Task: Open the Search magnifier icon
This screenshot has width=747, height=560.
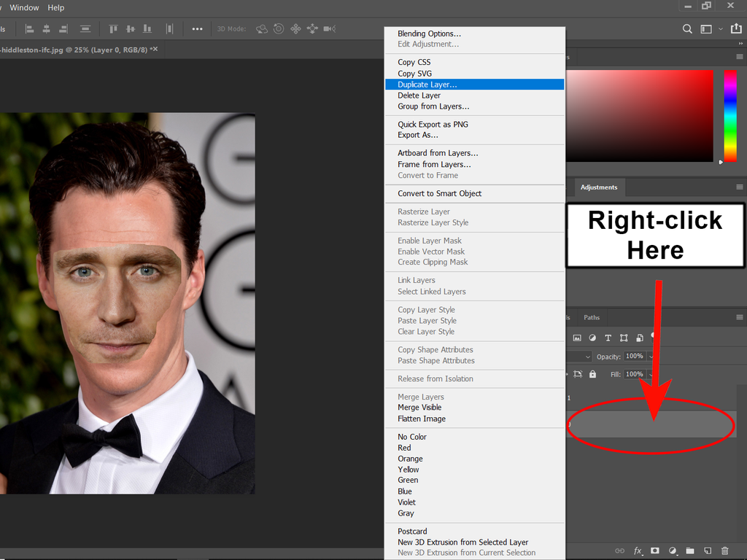Action: [x=687, y=29]
